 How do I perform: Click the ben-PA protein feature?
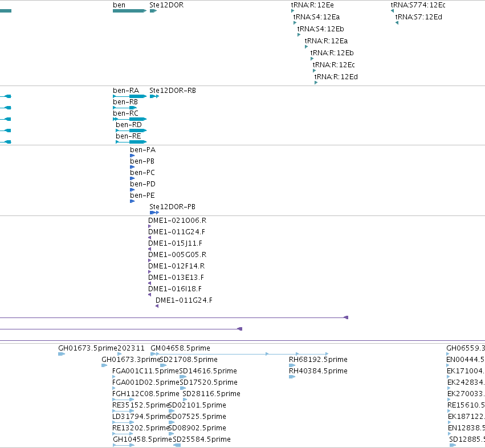point(132,156)
